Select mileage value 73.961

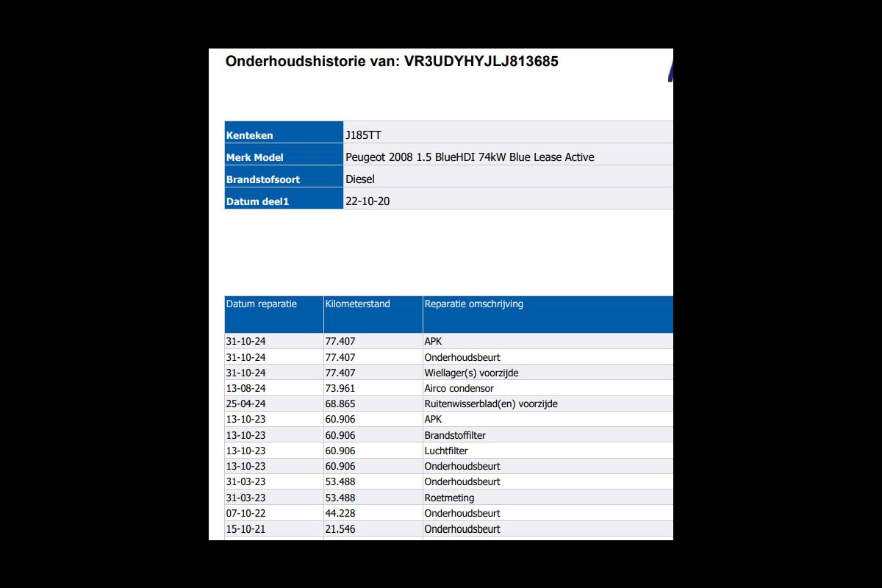340,388
